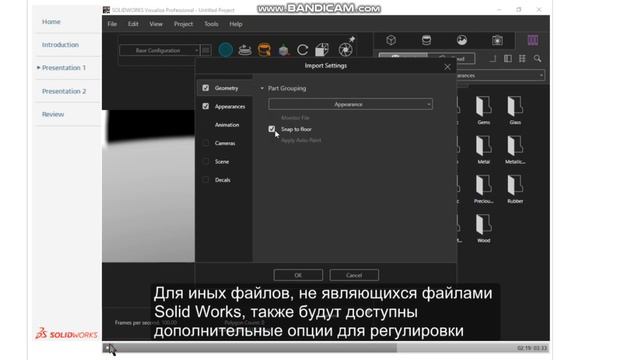Open the Appearances cylinder palette tab
The image size is (640, 360).
426,40
